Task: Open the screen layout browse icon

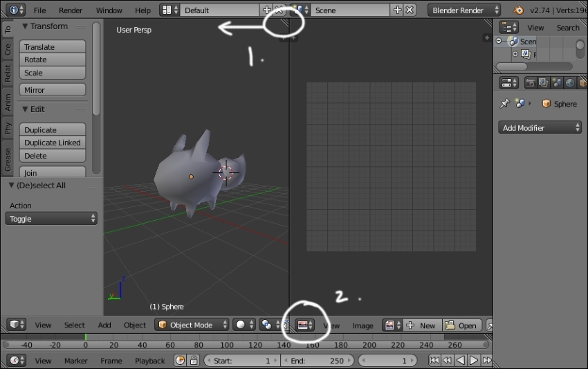Action: (169, 10)
